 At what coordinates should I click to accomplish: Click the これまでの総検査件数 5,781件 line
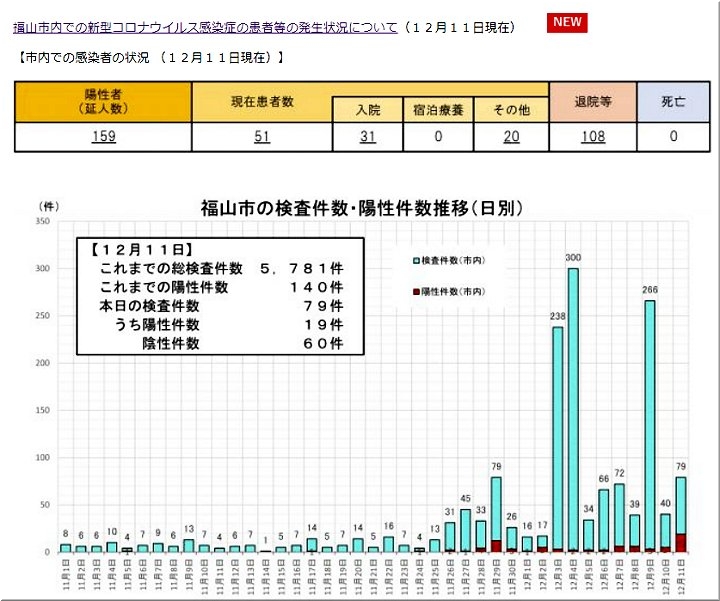pos(220,269)
